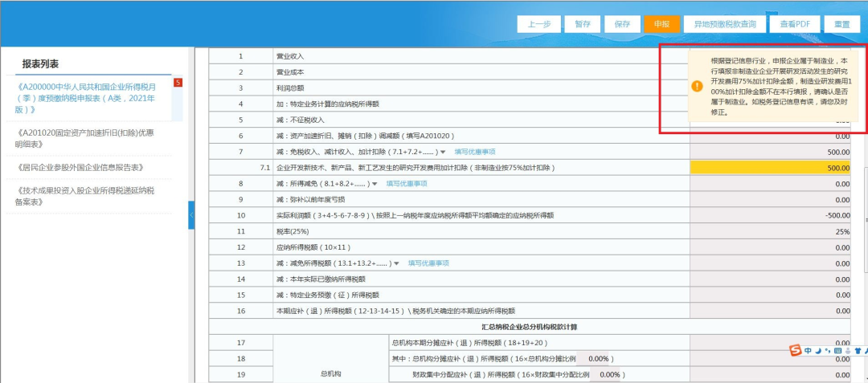Open the Sogou soft keyboard icon
Screen dimensions: 868x383
click(837, 350)
